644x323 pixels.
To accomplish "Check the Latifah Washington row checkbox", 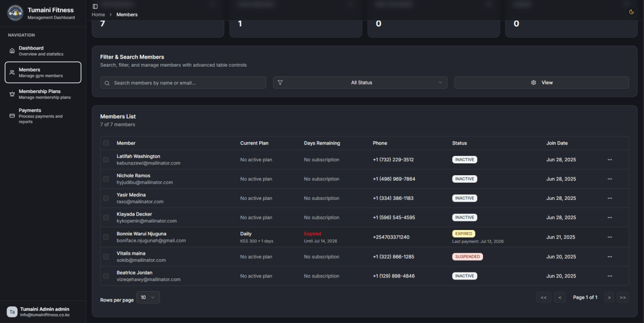I will tap(106, 160).
